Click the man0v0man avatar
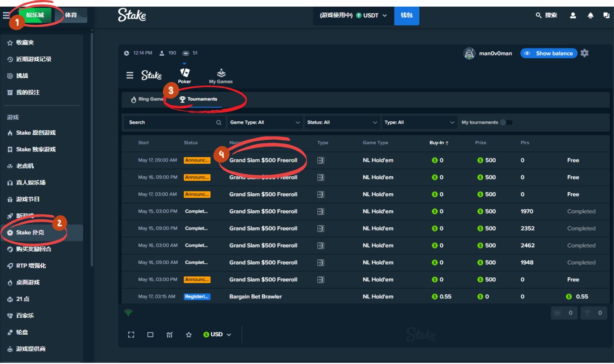Screen dimensions: 614x364 (469, 53)
